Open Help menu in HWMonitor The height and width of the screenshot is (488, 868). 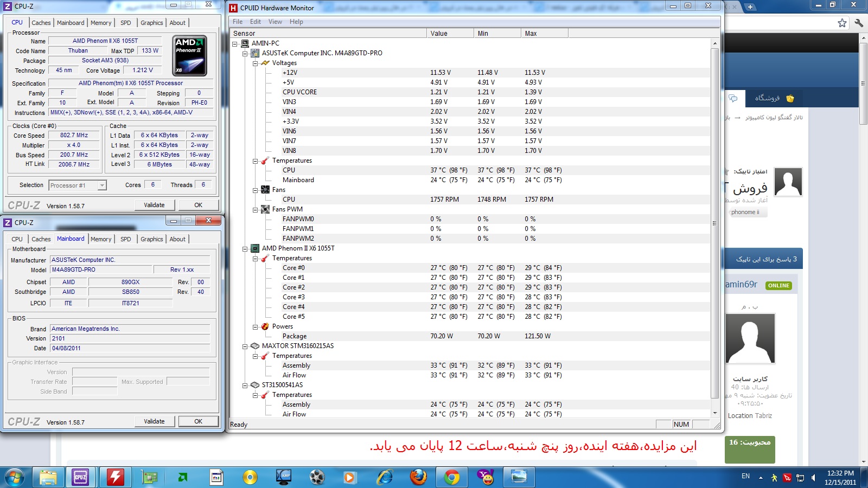click(x=296, y=22)
